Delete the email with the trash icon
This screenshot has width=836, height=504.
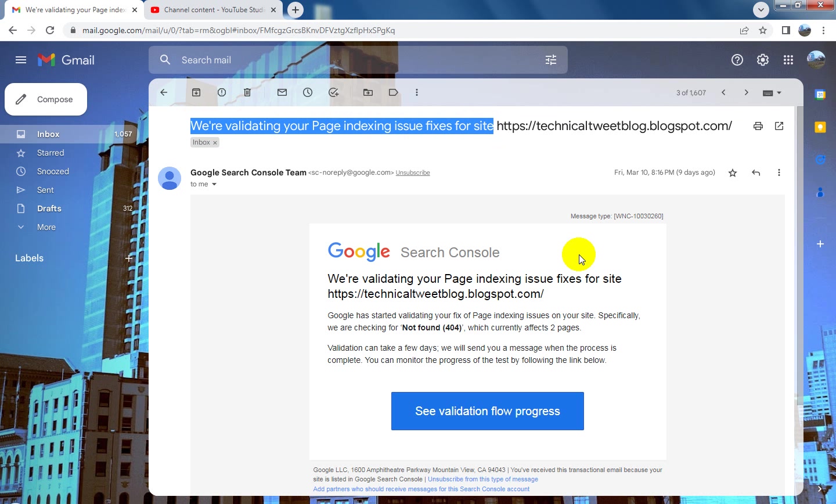tap(247, 92)
